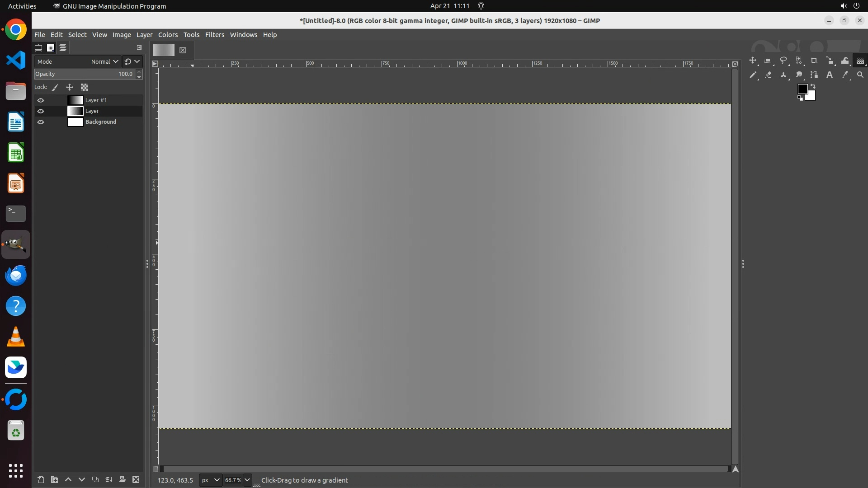
Task: Select the Text tool
Action: 830,75
